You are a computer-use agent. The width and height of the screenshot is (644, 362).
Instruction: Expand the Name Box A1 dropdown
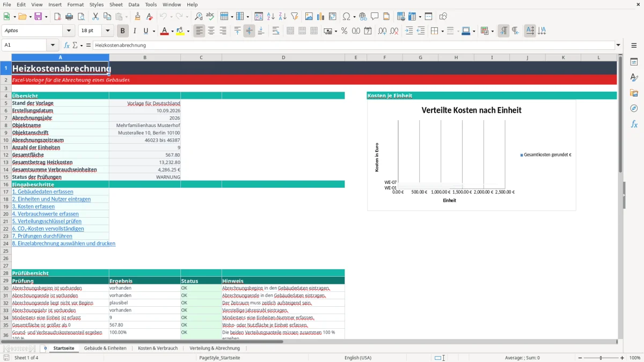(53, 45)
